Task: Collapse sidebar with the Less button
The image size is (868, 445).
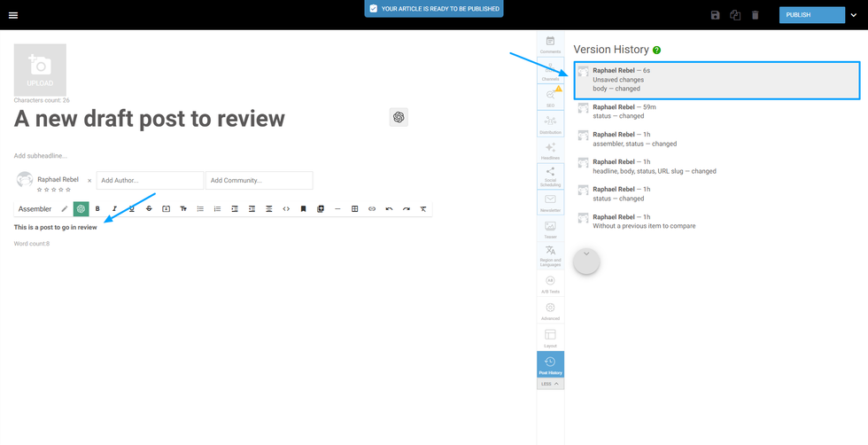Action: tap(550, 384)
